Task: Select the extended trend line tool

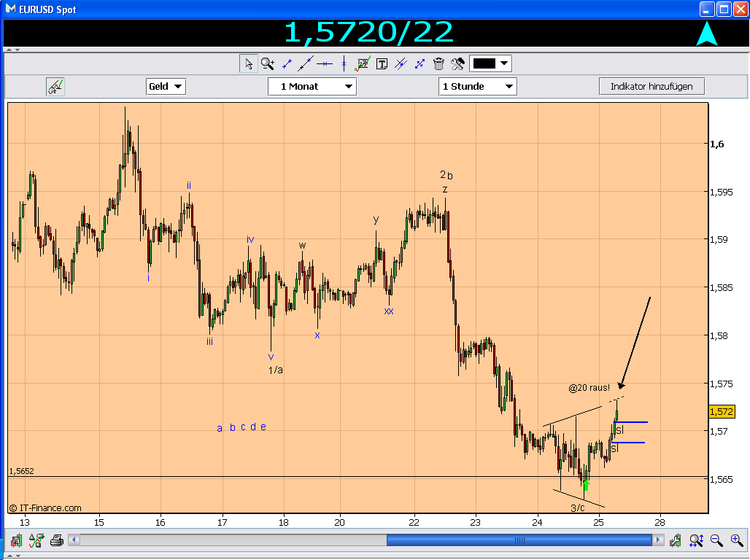Action: 305,63
